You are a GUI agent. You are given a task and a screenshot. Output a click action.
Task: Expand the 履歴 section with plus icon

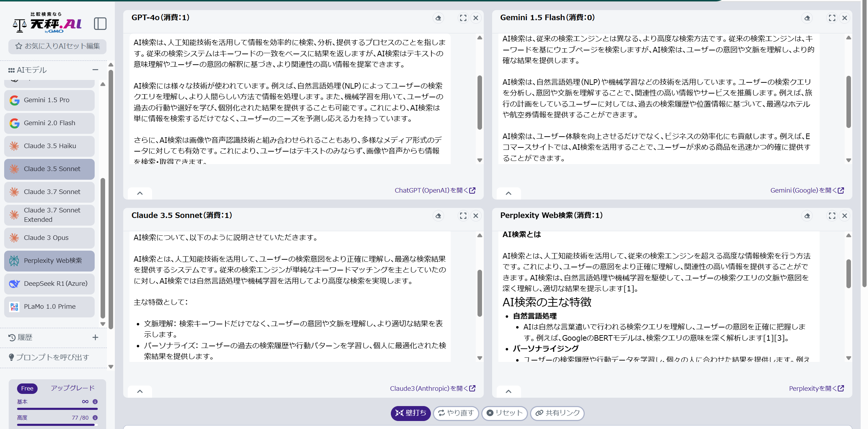(95, 338)
